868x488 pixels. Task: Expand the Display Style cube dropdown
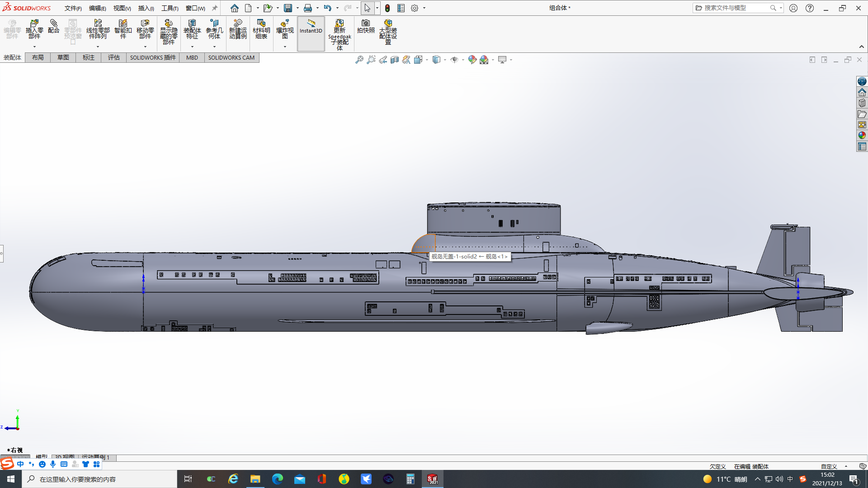[x=445, y=60]
